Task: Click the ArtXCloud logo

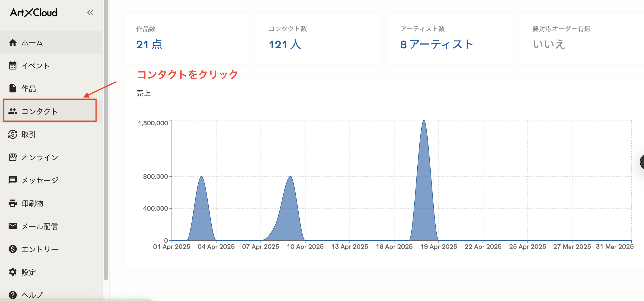Action: (x=34, y=12)
